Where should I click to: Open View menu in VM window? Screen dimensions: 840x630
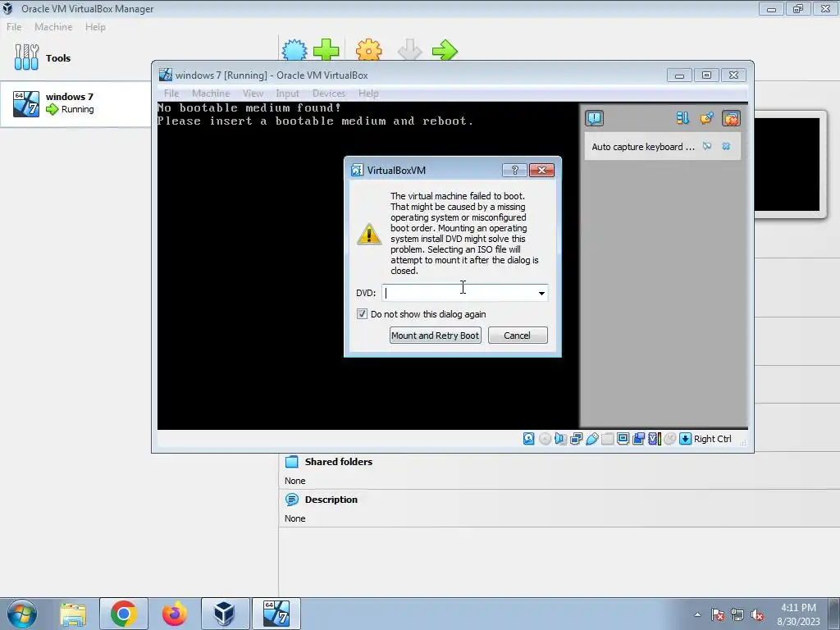tap(253, 94)
